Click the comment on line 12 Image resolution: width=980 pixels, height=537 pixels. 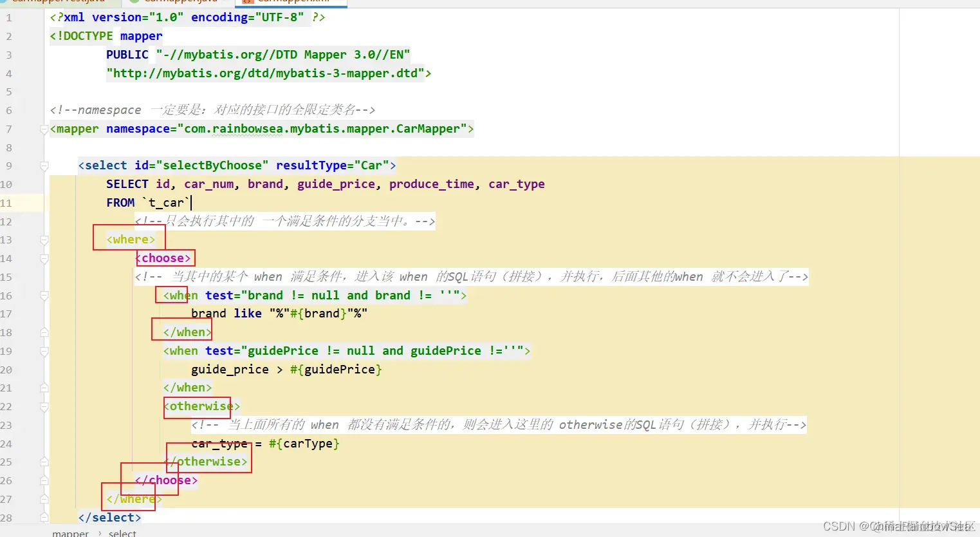[x=285, y=221]
